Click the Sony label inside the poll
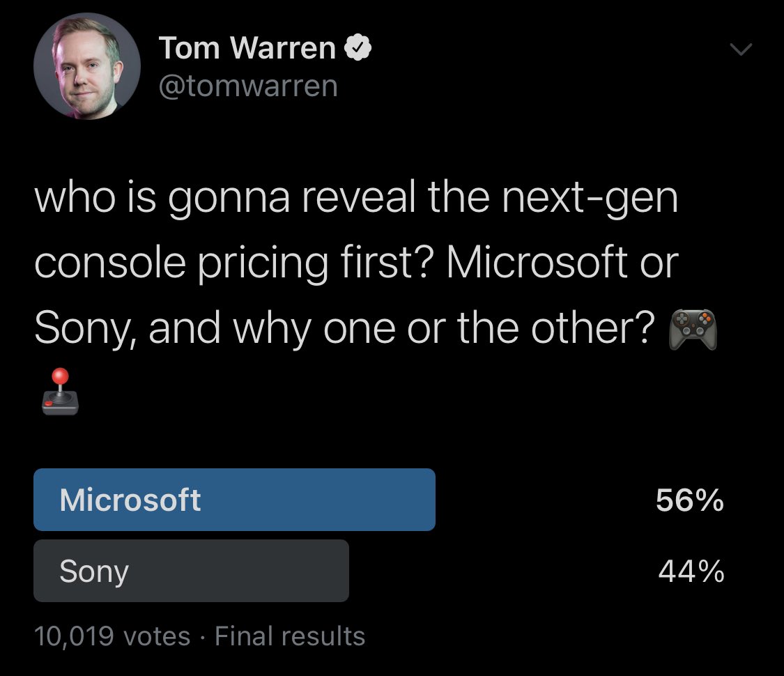The width and height of the screenshot is (784, 676). [x=94, y=571]
